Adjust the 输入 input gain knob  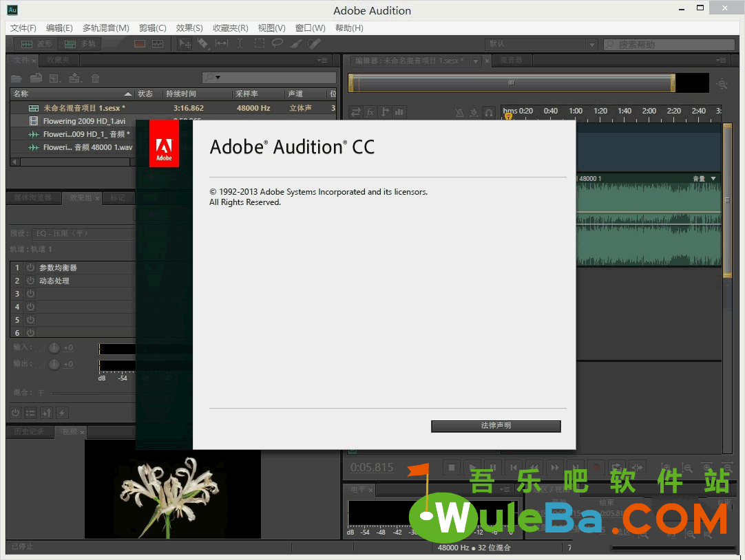click(54, 348)
